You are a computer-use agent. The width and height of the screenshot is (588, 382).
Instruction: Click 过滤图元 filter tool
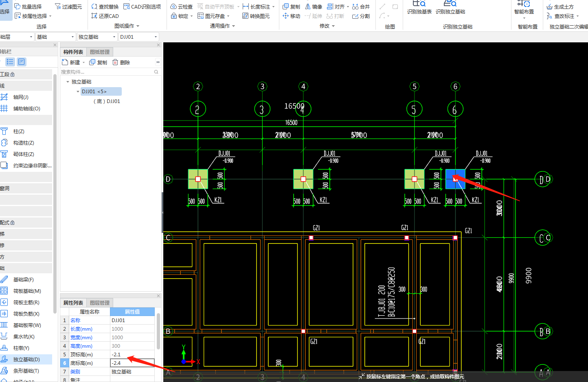point(68,7)
